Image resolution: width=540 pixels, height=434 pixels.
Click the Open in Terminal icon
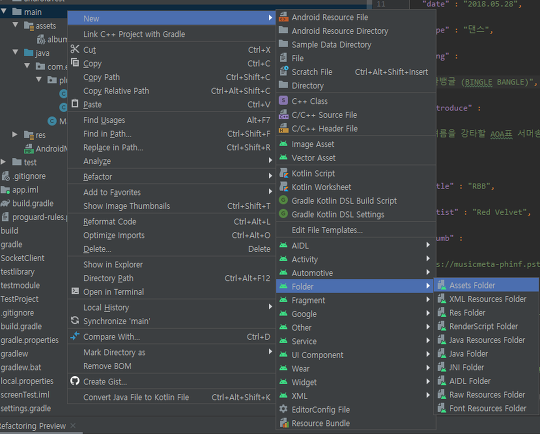75,291
